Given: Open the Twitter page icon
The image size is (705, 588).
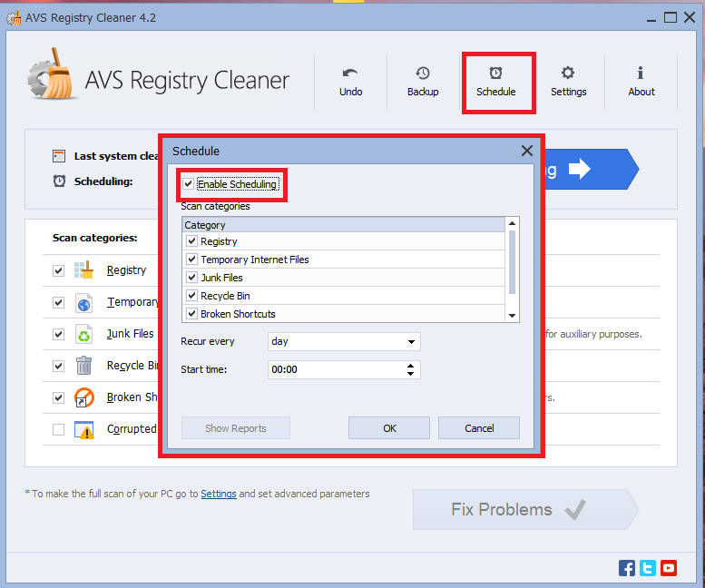Looking at the screenshot, I should pyautogui.click(x=648, y=568).
